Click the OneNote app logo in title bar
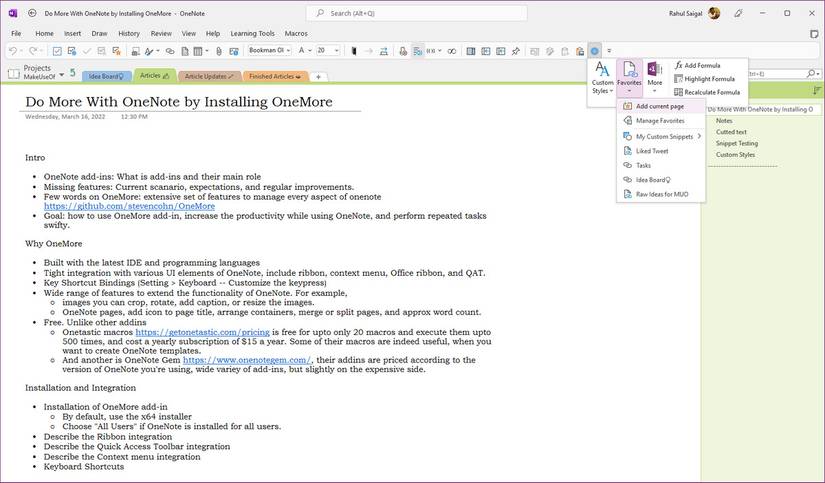Screen dimensions: 825x483 13,13
